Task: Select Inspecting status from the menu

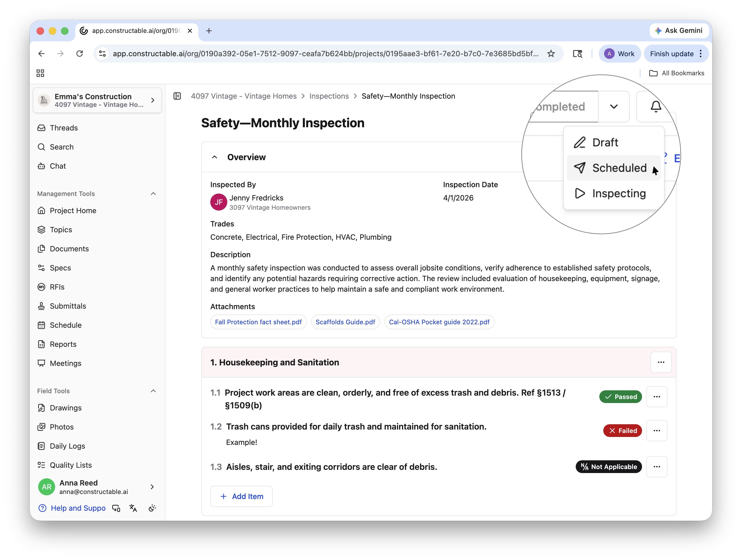Action: coord(614,194)
